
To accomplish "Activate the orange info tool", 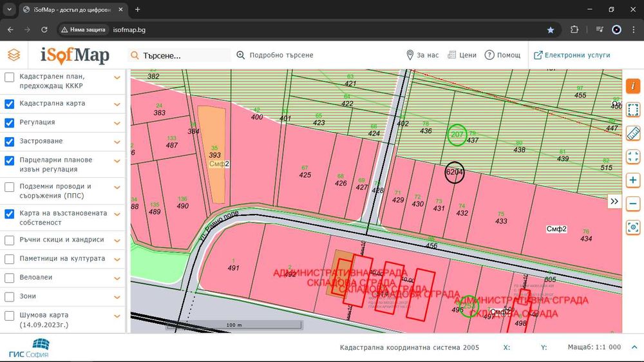I will (633, 86).
